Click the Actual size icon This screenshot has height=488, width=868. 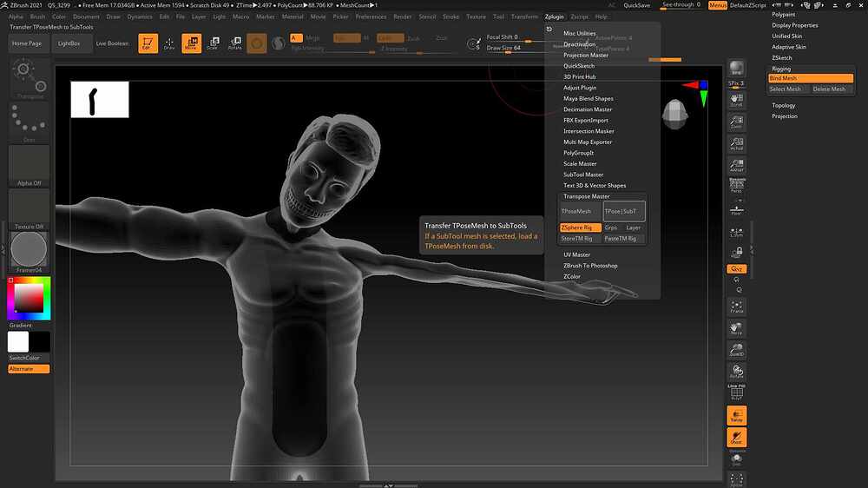tap(737, 143)
